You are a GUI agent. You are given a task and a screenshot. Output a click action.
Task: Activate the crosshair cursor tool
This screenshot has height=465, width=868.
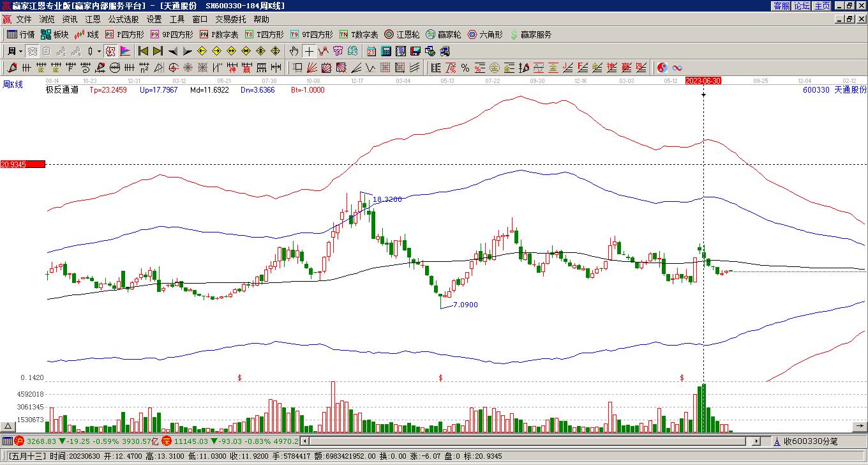309,51
